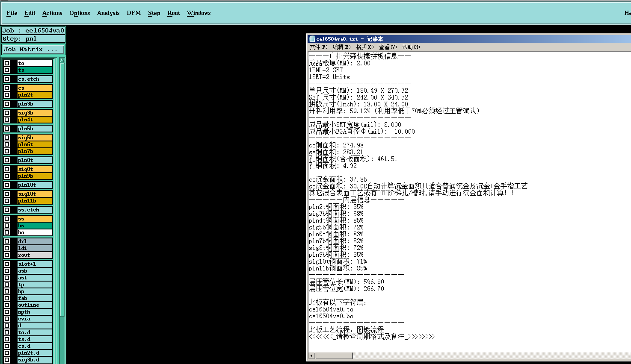Select the sig5b layer name

[35, 138]
